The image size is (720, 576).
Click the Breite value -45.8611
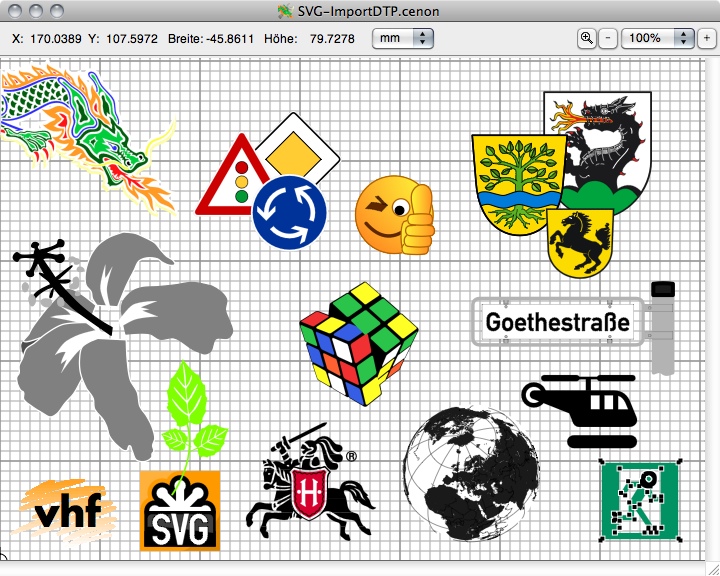[x=230, y=39]
